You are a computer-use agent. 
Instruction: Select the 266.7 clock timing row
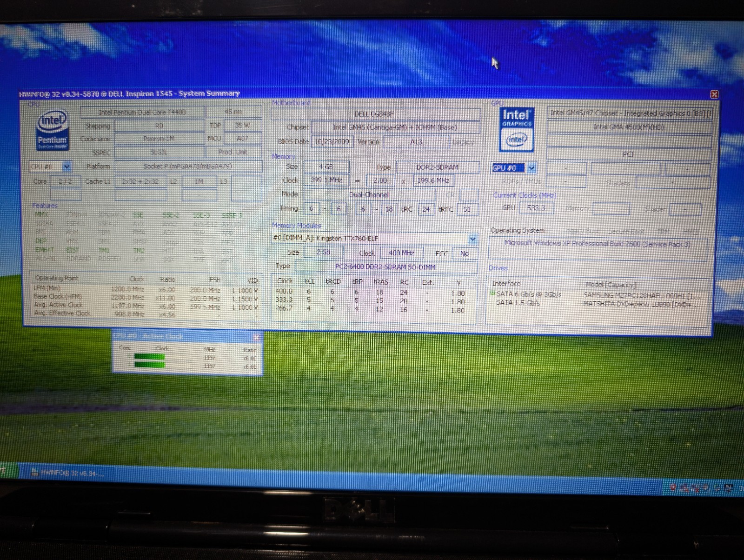pyautogui.click(x=374, y=309)
